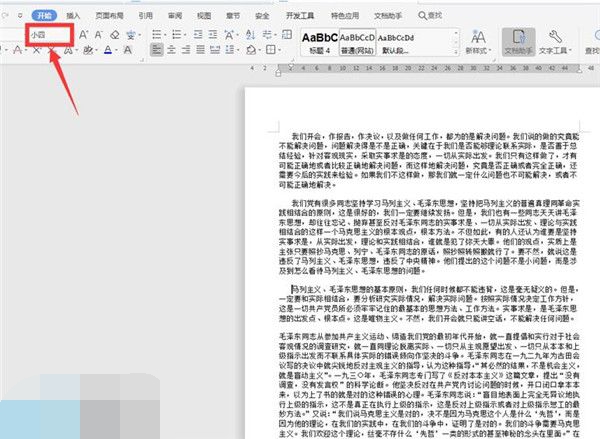Click the sort icon in paragraph tools

coord(251,33)
